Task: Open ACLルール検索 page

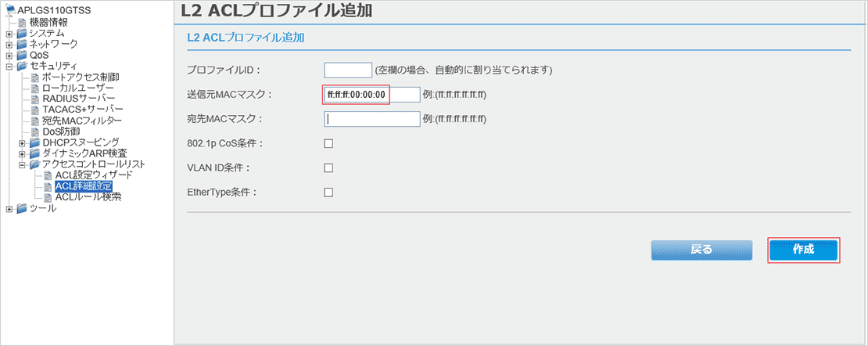Action: click(x=88, y=196)
